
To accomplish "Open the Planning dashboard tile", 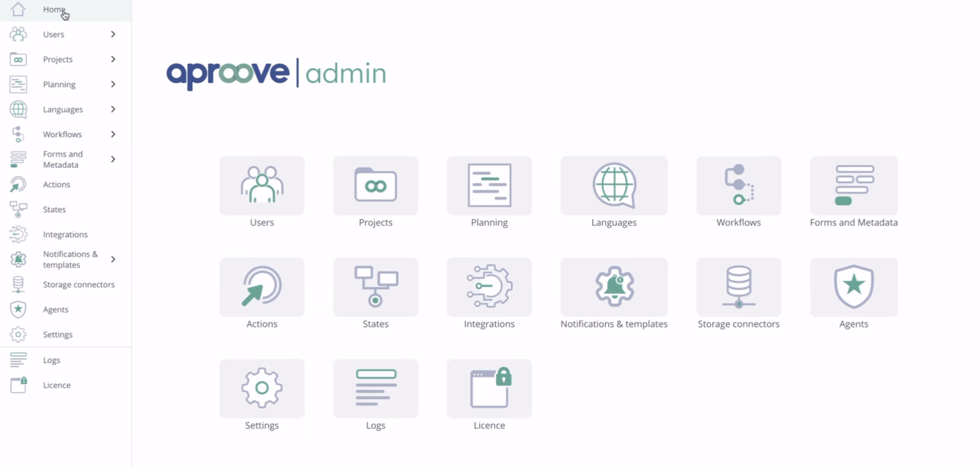I will (x=489, y=186).
